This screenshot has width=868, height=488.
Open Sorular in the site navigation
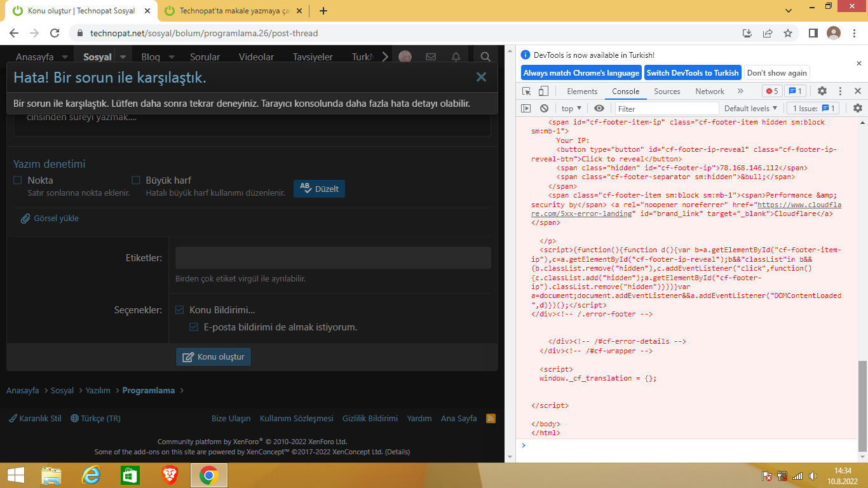[205, 57]
